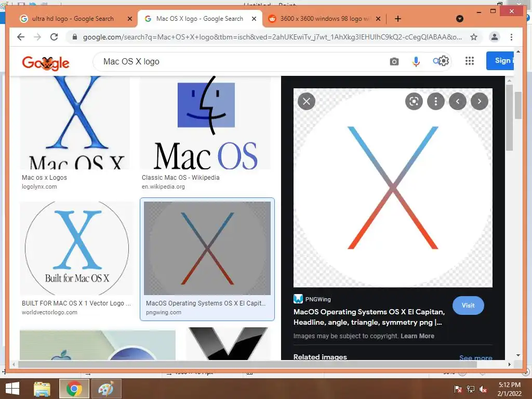Screen dimensions: 532x399
Task: Open the Google apps grid
Action: [x=470, y=61]
